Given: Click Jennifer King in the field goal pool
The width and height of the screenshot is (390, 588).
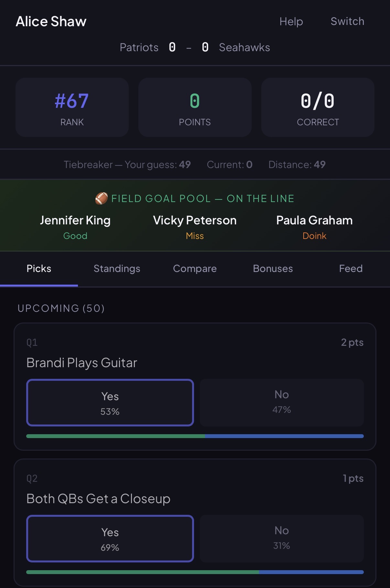Looking at the screenshot, I should click(75, 220).
